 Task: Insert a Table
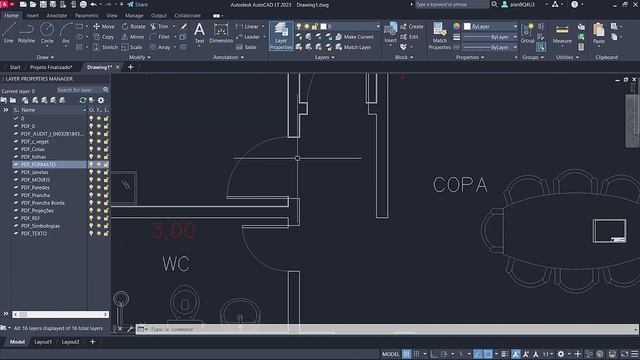[246, 47]
